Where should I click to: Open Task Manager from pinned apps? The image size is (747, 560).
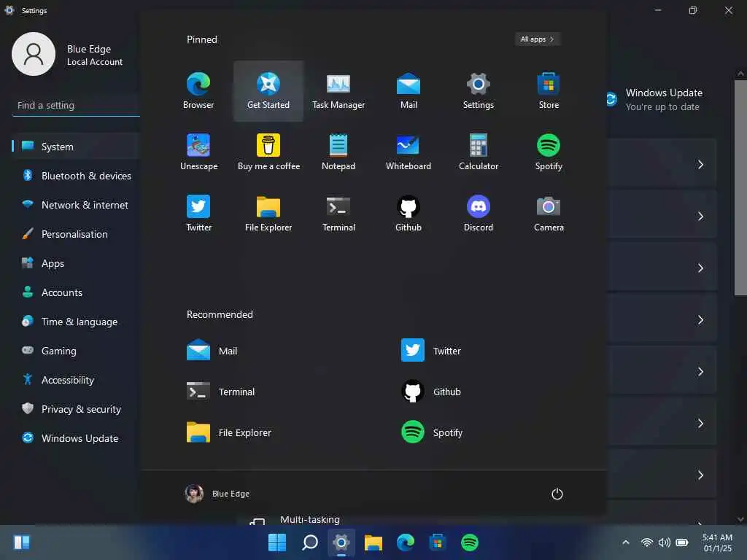[x=338, y=91]
